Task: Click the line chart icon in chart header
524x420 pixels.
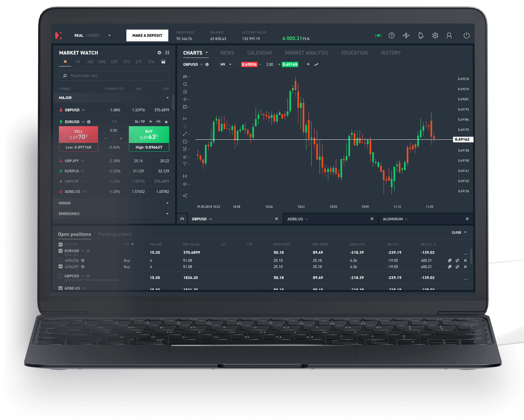Action: pyautogui.click(x=316, y=65)
